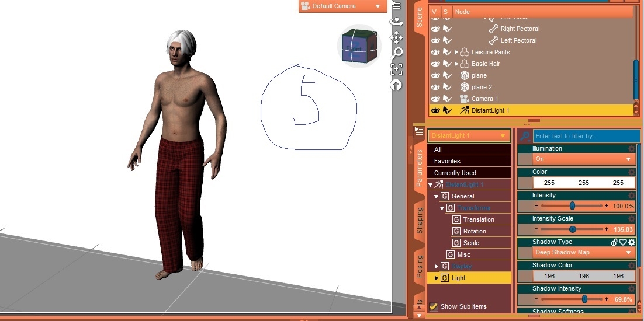
Task: Click the filter search magnifier icon
Action: tap(524, 136)
